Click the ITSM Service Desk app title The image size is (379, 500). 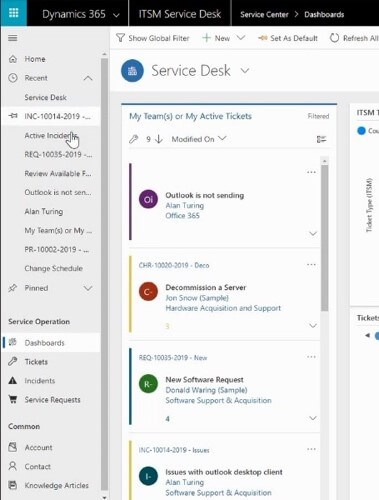point(180,14)
